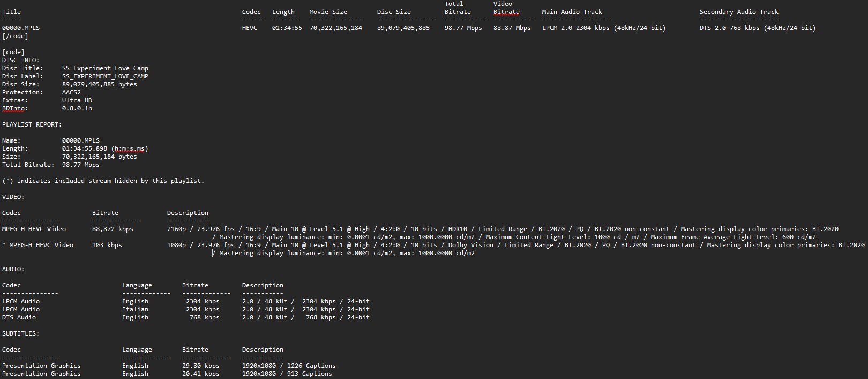
Task: Click the AUDIO: section heading
Action: pyautogui.click(x=13, y=269)
